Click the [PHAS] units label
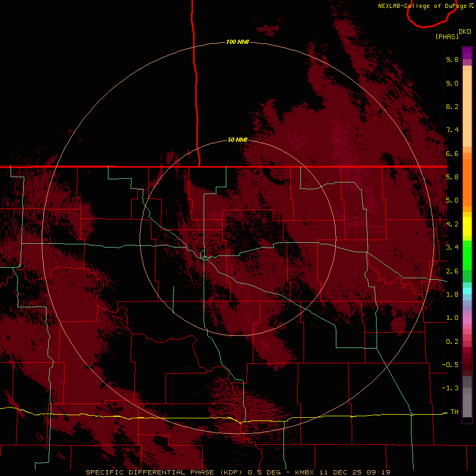Screen dimensions: 476x476 [447, 36]
